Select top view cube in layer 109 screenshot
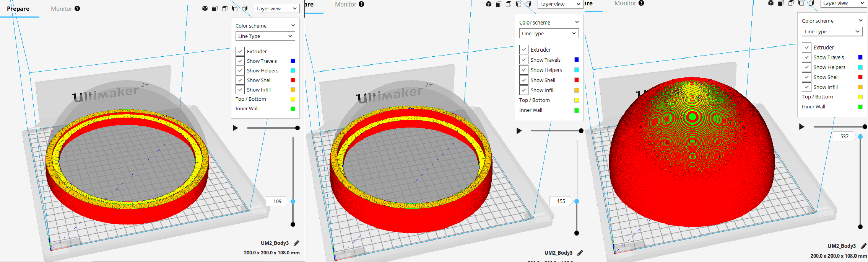868x262 pixels. [x=225, y=8]
